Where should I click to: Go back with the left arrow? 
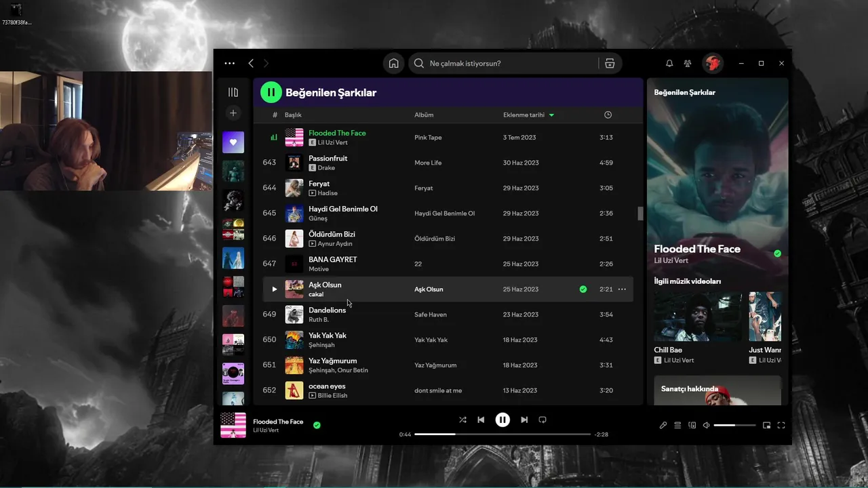pos(251,63)
